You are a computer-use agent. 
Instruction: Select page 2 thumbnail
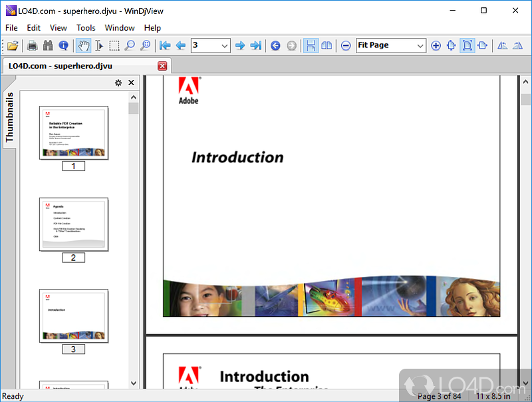pos(74,225)
